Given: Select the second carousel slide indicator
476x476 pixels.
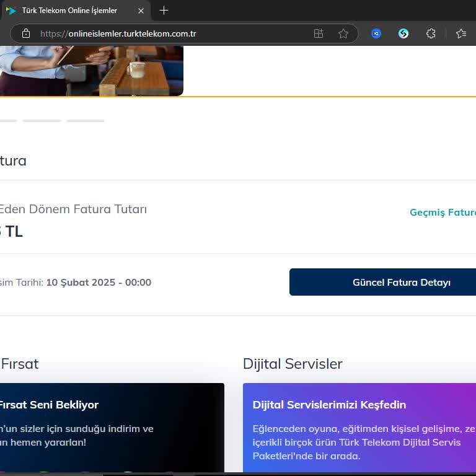Looking at the screenshot, I should pyautogui.click(x=42, y=121).
